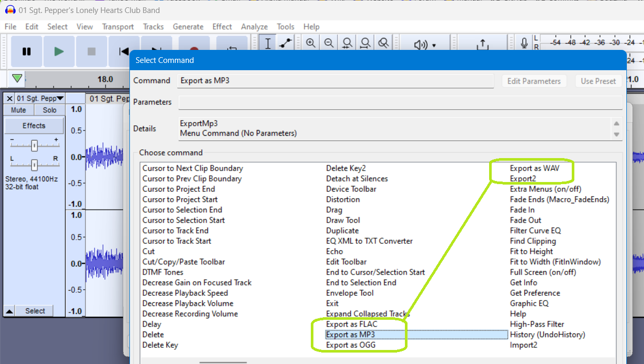Select "Extra Menus (on/off)" command
The height and width of the screenshot is (364, 644).
[546, 189]
